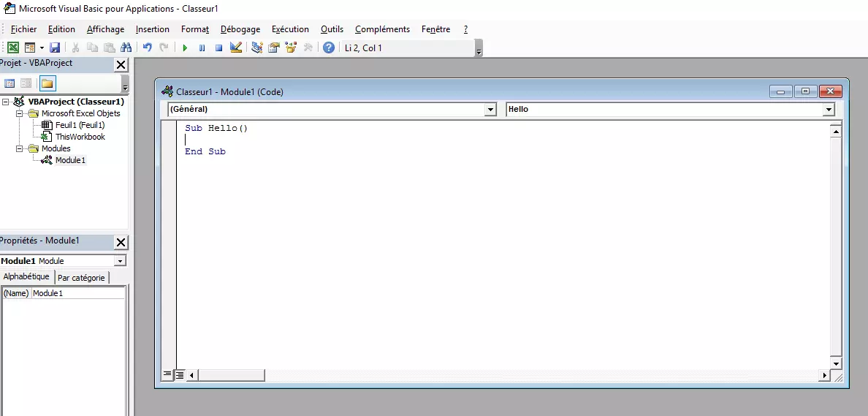Select Feuil1 (Feuil1) in project tree
The image size is (868, 416).
tap(80, 125)
